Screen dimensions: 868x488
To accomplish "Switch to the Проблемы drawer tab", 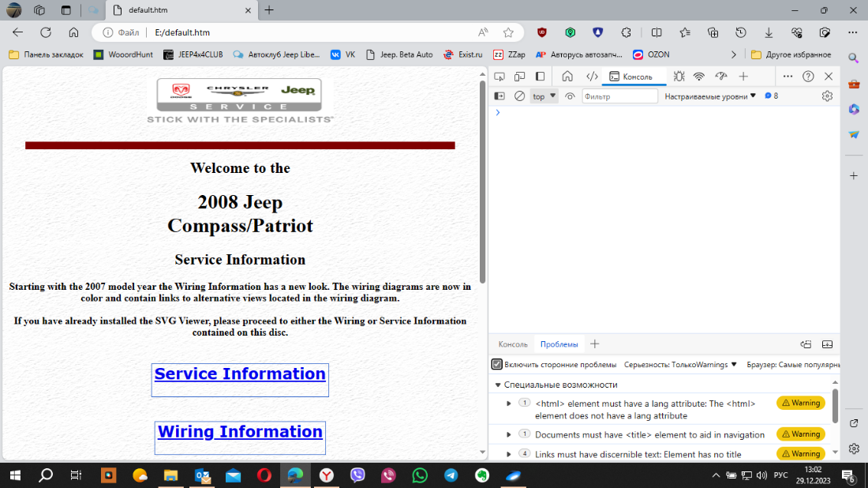I will coord(559,344).
